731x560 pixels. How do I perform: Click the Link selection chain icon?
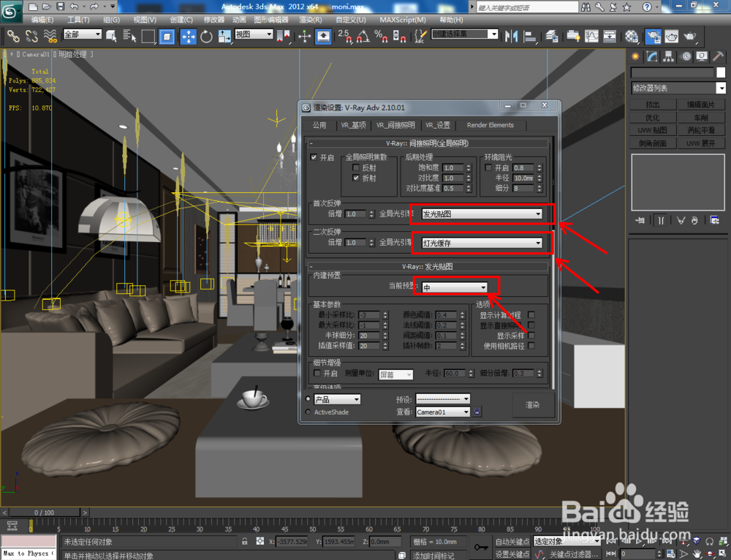click(x=13, y=37)
